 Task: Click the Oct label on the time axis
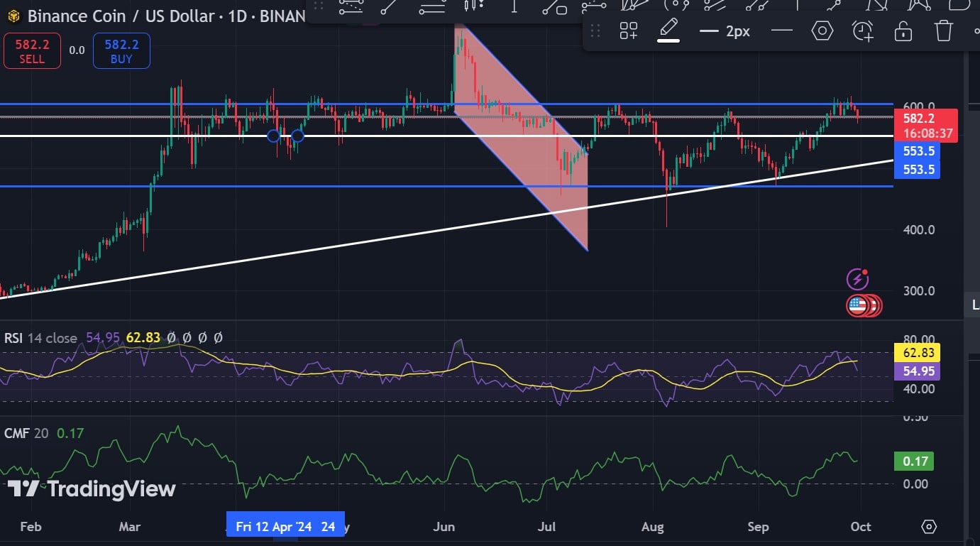861,527
